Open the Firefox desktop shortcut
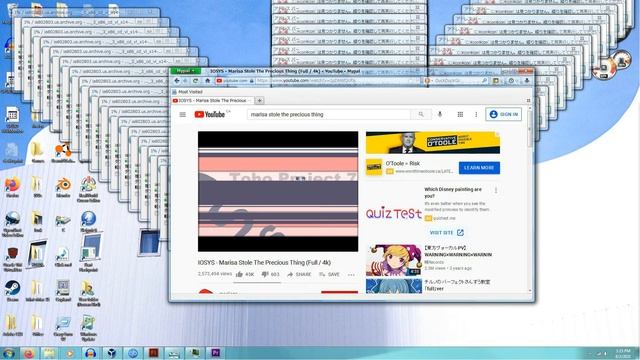Image resolution: width=640 pixels, height=360 pixels. pos(12,188)
